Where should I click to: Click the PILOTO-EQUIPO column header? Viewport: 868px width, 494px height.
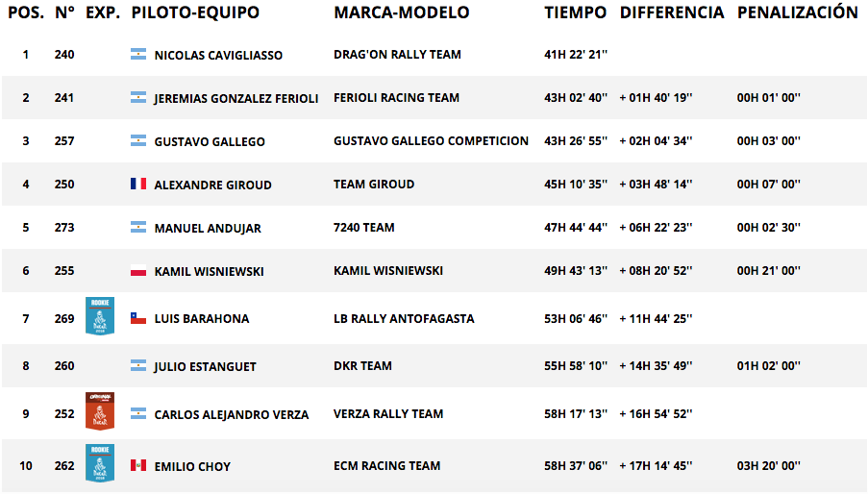[195, 12]
